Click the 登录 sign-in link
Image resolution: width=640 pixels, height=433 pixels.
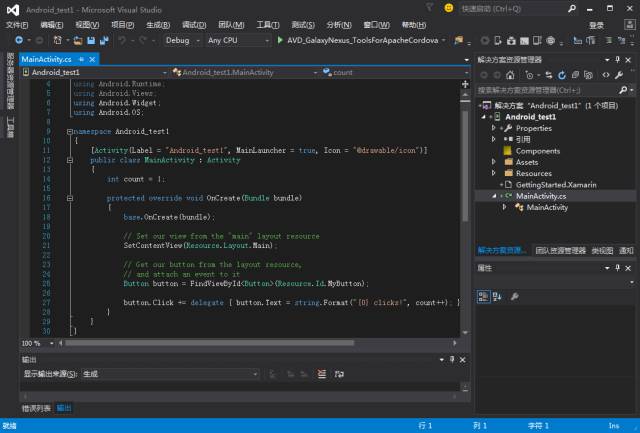point(596,25)
